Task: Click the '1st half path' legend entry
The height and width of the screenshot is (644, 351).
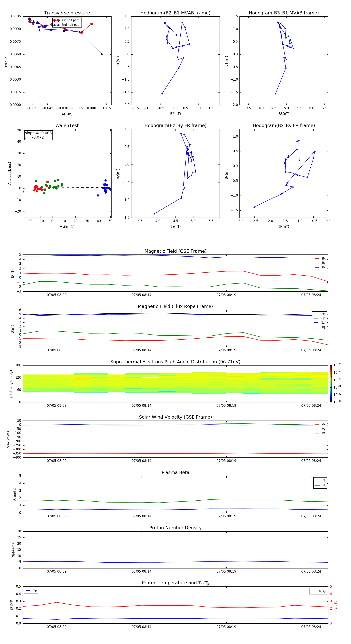Action: pyautogui.click(x=67, y=20)
